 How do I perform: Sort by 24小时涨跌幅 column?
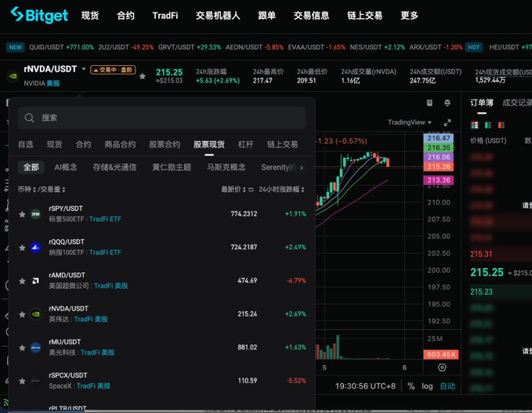pos(281,189)
